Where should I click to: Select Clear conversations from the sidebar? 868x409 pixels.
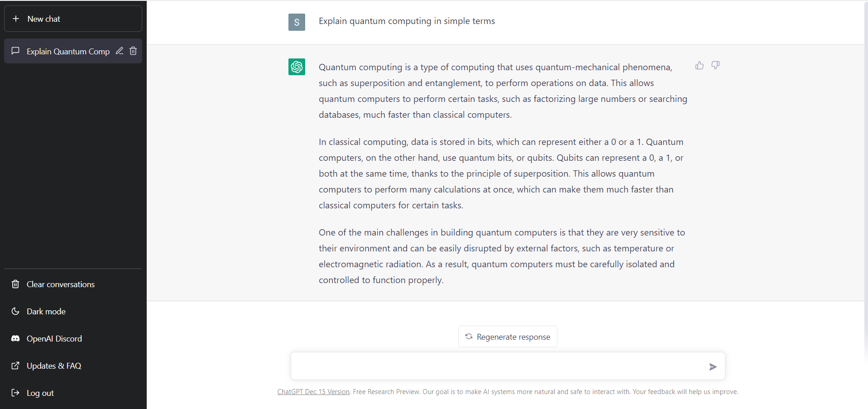tap(60, 284)
